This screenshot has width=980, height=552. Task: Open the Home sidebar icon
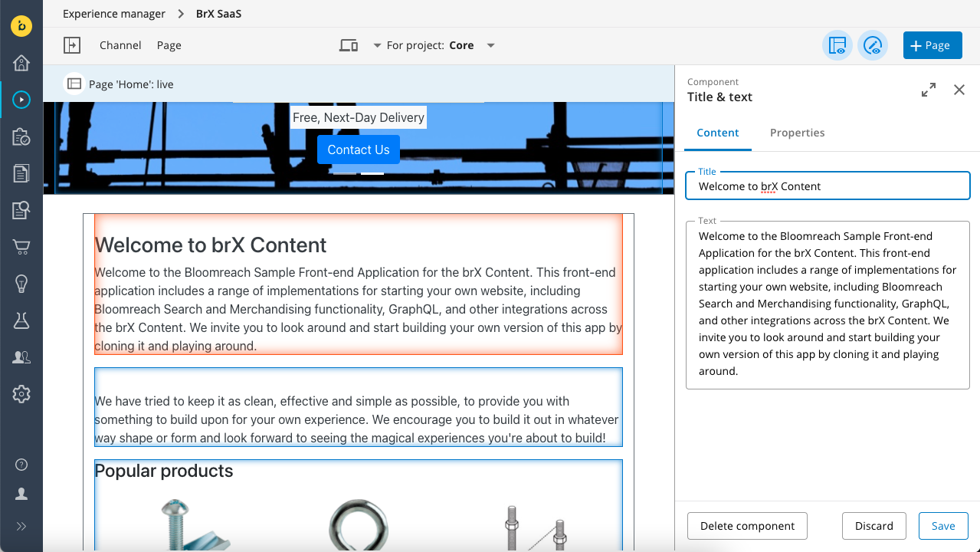pyautogui.click(x=21, y=63)
